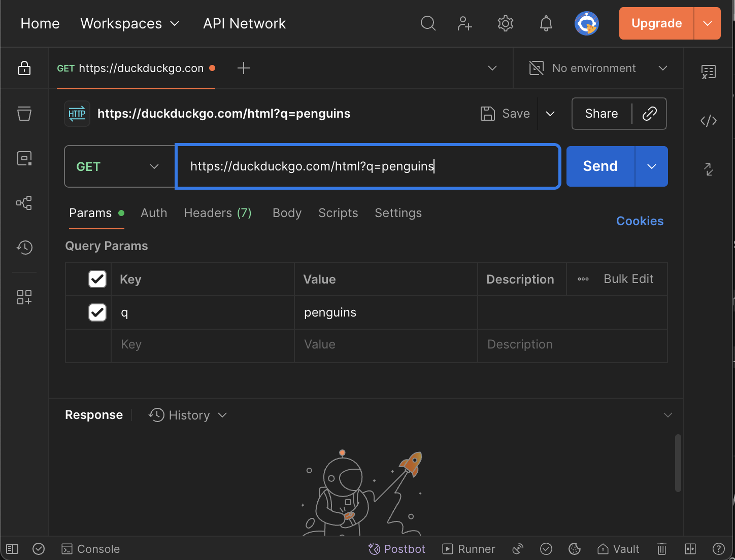Open the Upgrade dropdown arrow

click(708, 23)
